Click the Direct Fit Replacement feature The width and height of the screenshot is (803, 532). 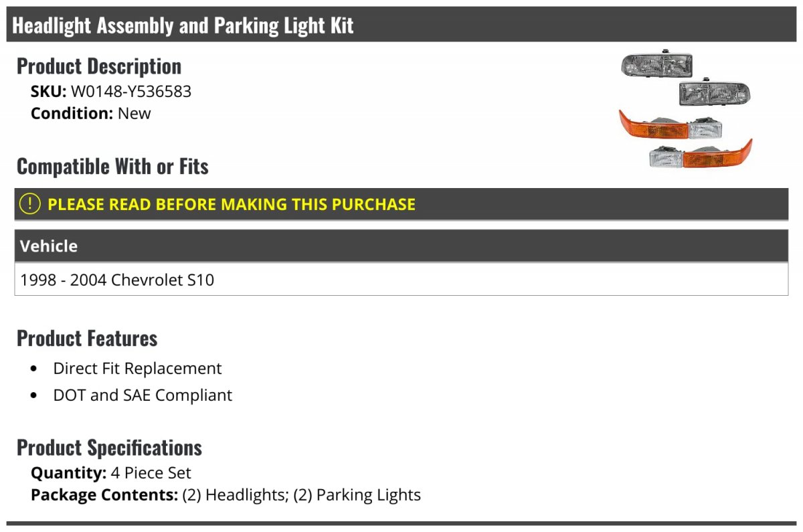coord(137,369)
